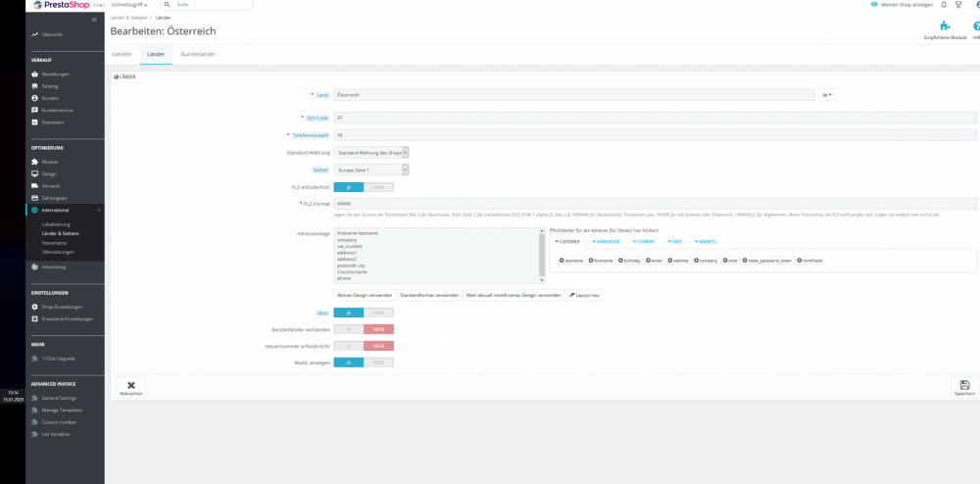Set PLZ erforderlich to NEIN
Screen dimensions: 980x484
point(378,187)
